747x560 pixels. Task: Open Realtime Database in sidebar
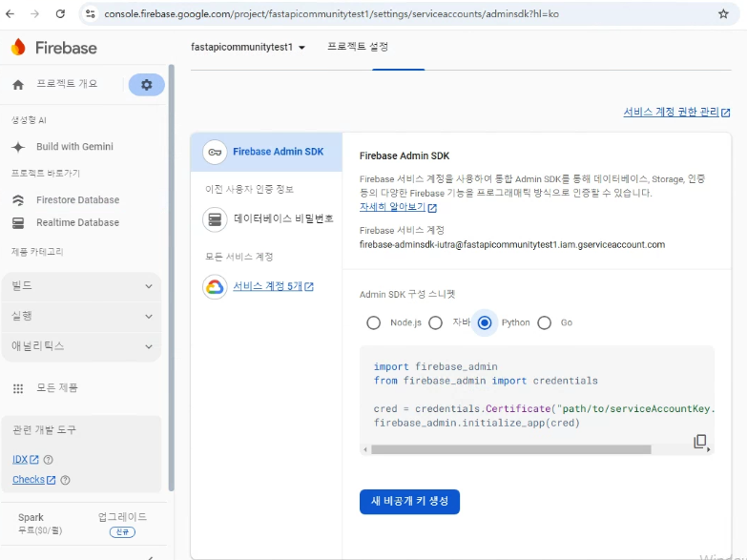pyautogui.click(x=78, y=222)
